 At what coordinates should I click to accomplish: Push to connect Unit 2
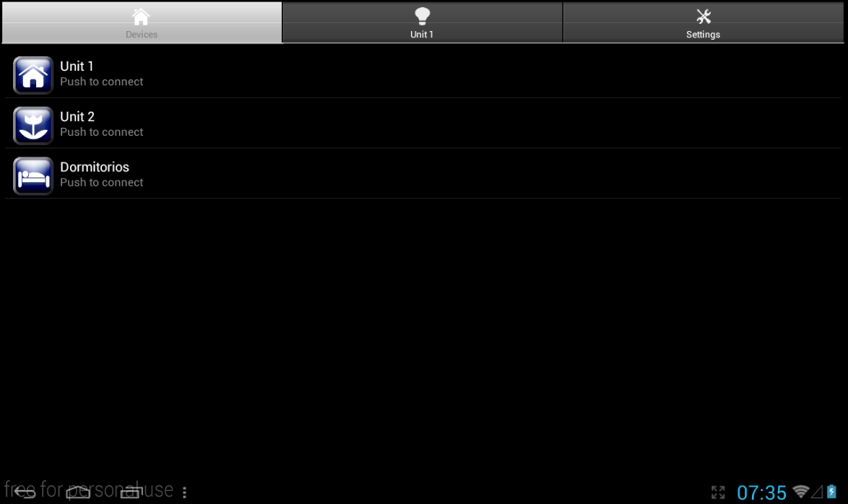click(x=423, y=124)
